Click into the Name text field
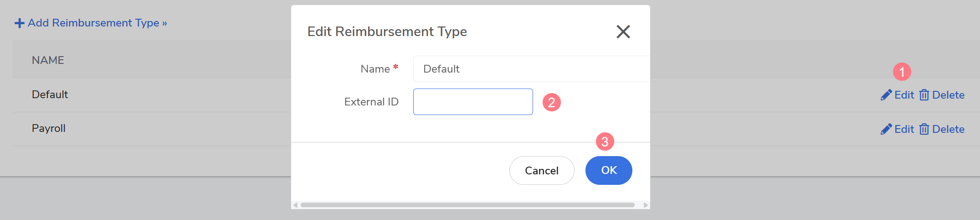 coord(531,69)
